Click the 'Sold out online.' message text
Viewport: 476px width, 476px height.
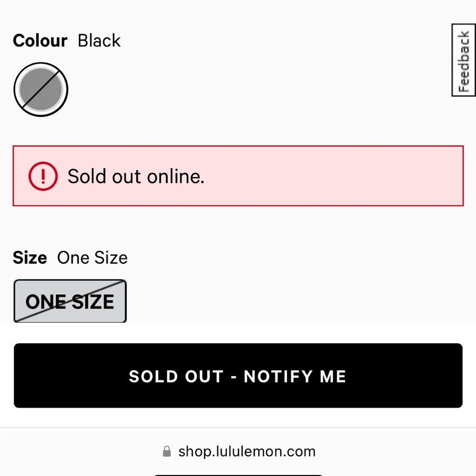coord(136,176)
